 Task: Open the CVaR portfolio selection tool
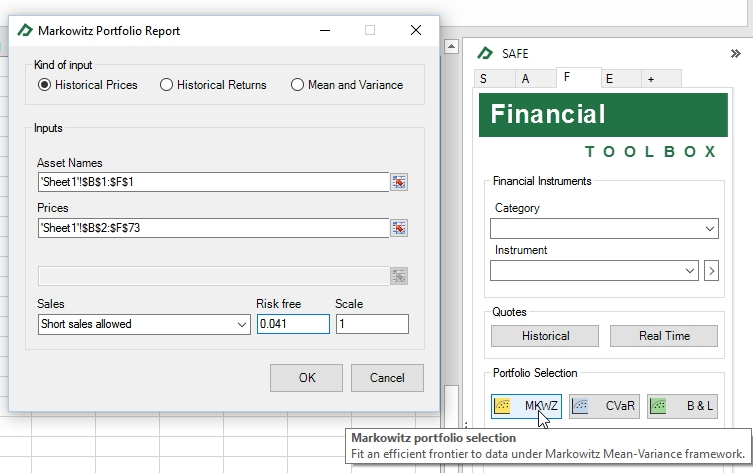604,406
